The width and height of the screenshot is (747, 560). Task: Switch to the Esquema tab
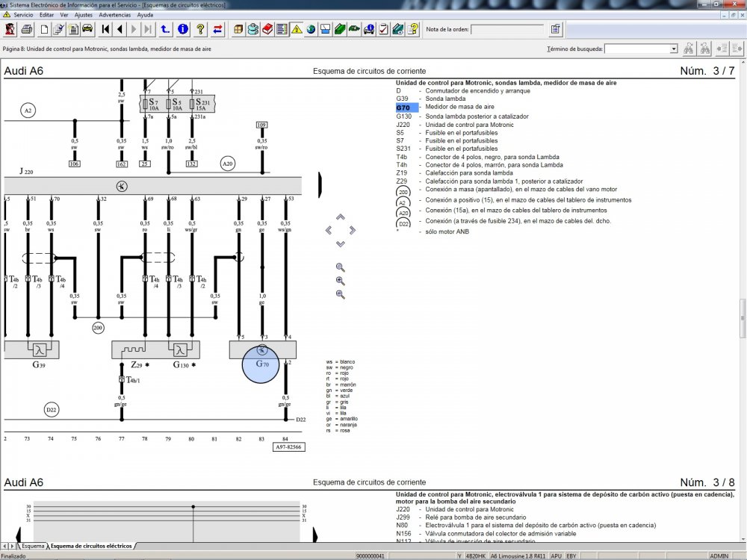[x=32, y=546]
